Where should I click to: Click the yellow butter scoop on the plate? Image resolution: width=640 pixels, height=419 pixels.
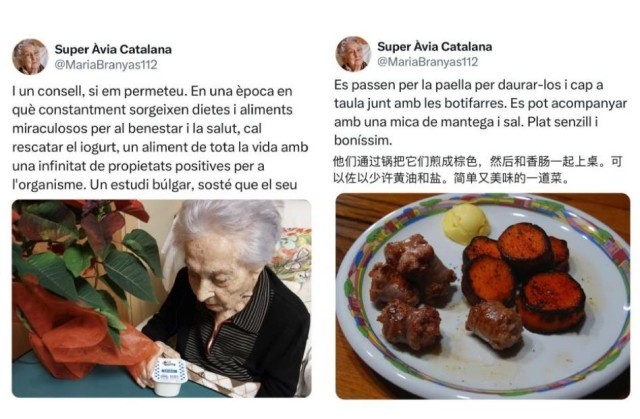click(x=466, y=223)
